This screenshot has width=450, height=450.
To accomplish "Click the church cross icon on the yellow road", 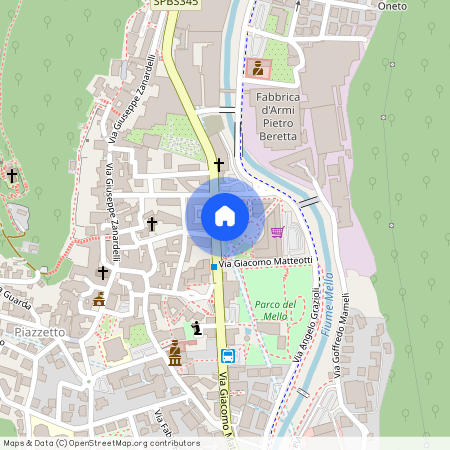I will [x=219, y=165].
